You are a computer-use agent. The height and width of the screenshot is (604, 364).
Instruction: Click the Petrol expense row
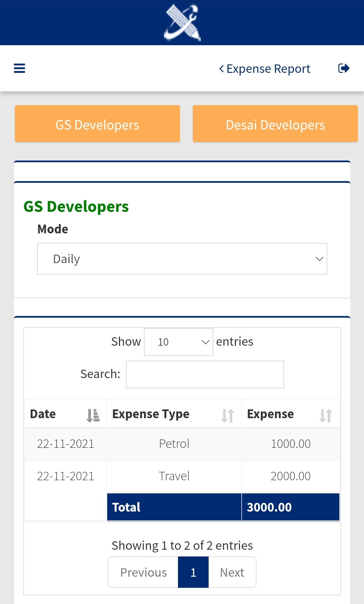(x=174, y=444)
